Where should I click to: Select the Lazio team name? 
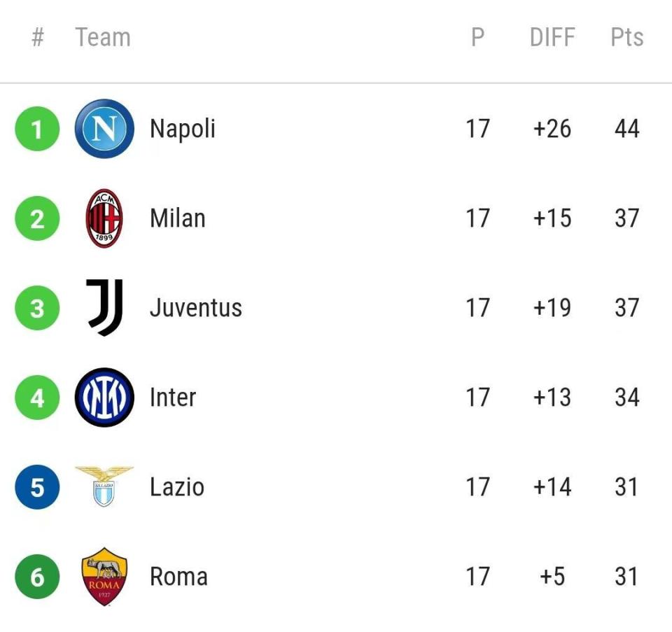pos(177,486)
